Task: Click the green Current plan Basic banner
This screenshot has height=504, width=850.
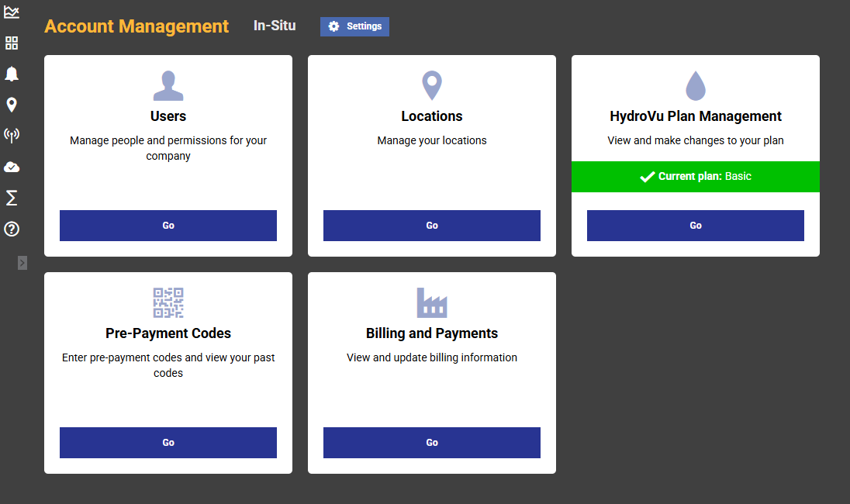Action: tap(696, 177)
